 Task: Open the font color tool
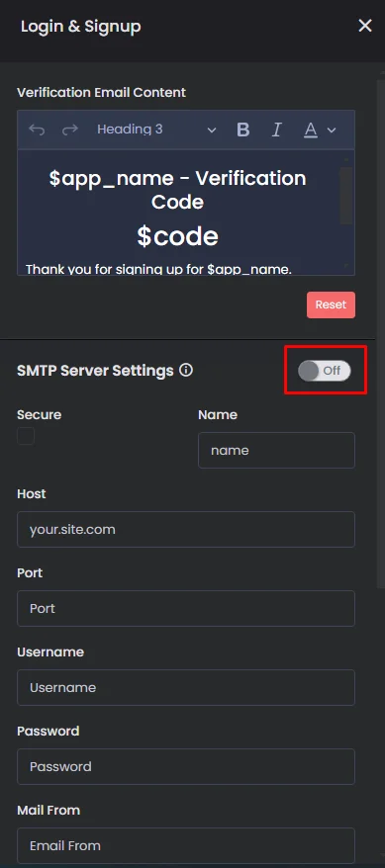311,130
